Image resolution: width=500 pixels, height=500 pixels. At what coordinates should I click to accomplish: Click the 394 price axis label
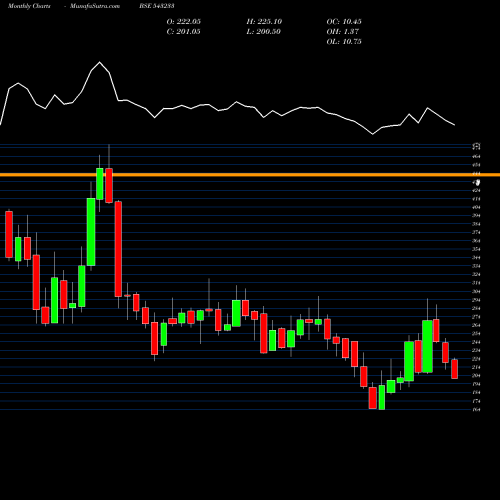point(477,216)
